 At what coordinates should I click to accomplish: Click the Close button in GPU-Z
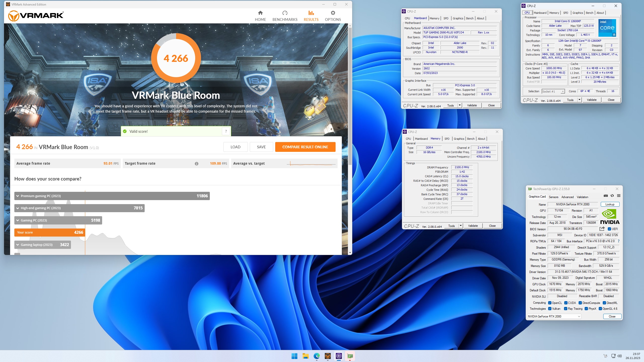(x=612, y=316)
